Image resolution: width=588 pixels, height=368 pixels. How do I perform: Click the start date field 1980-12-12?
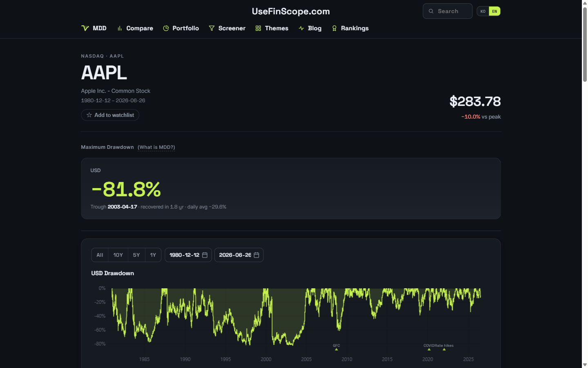coord(188,255)
